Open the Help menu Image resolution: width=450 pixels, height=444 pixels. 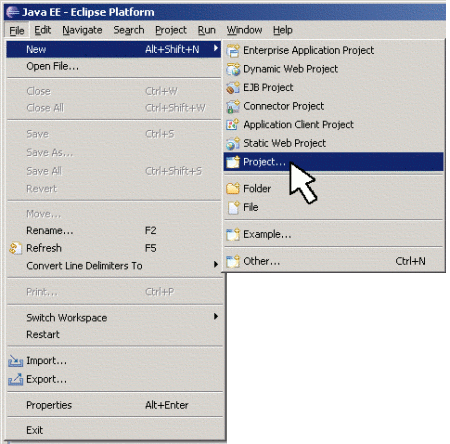click(x=283, y=30)
